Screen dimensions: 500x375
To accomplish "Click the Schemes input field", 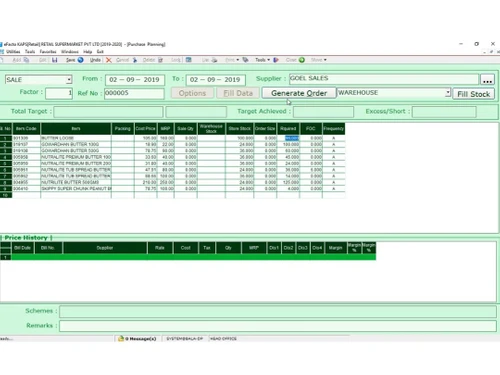I will tap(278, 311).
